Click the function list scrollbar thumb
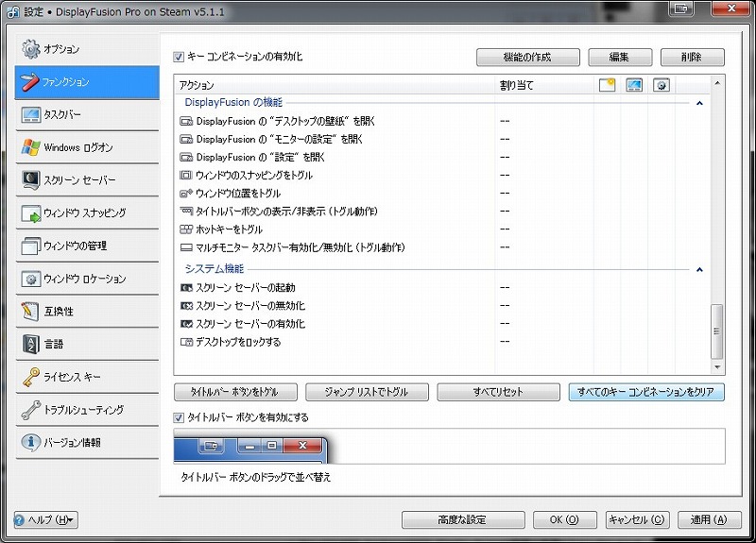 point(717,331)
